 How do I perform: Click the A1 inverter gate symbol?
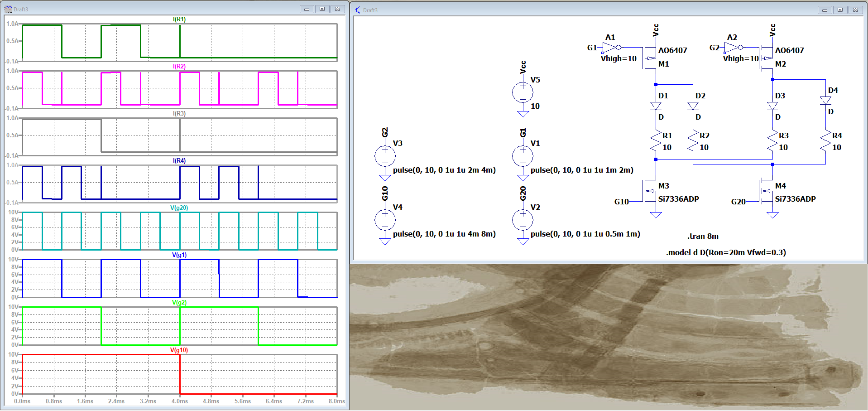click(x=611, y=47)
